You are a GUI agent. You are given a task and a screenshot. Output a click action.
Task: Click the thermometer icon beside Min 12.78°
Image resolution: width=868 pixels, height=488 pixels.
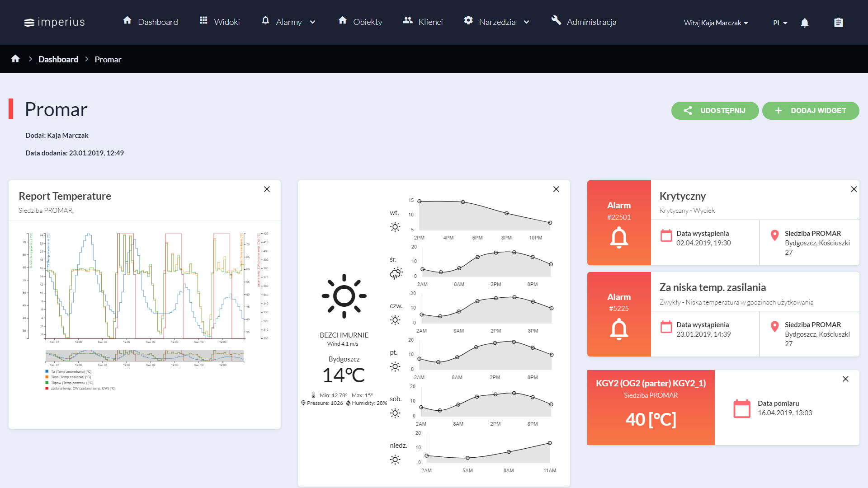[313, 395]
